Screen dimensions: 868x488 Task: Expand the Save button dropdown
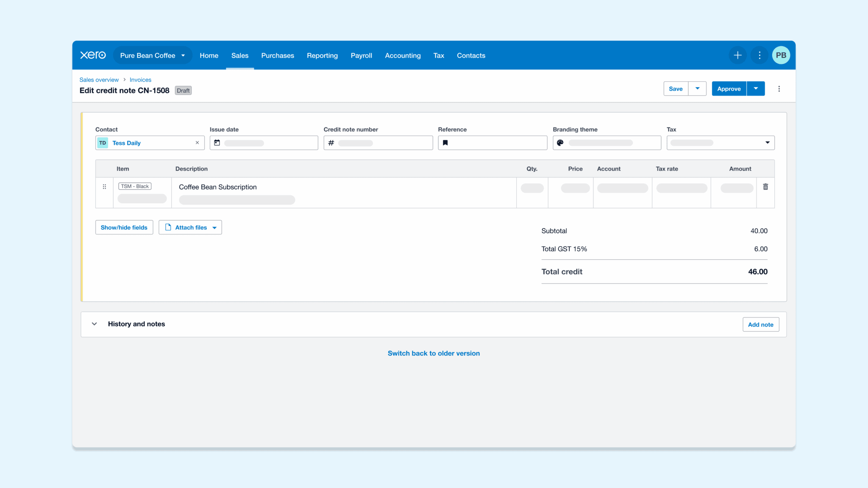(697, 89)
